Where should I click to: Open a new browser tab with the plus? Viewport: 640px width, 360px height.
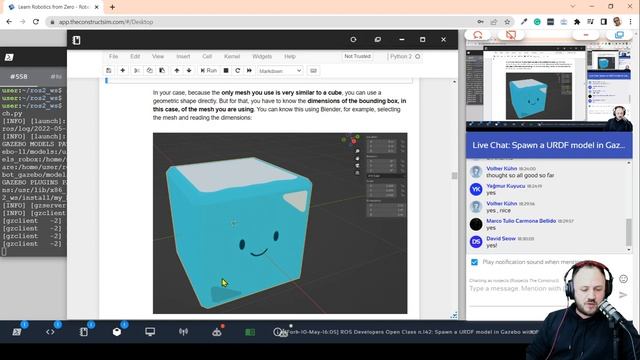(112, 7)
